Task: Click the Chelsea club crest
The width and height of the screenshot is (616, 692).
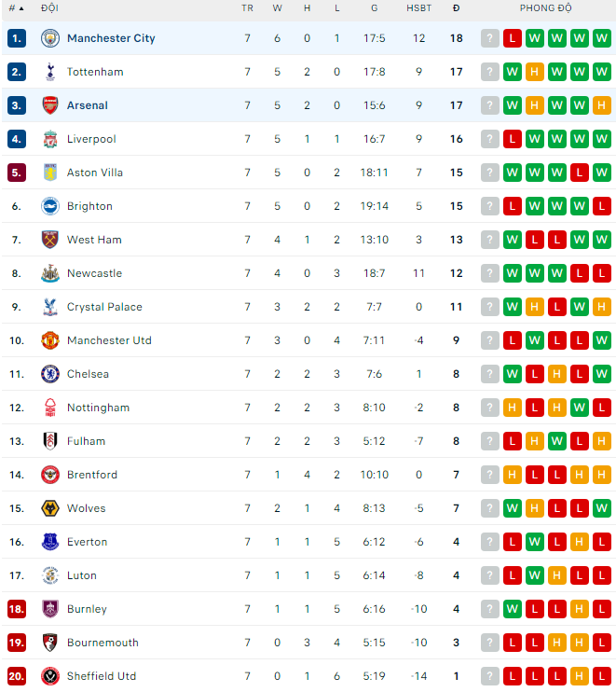Action: tap(49, 374)
